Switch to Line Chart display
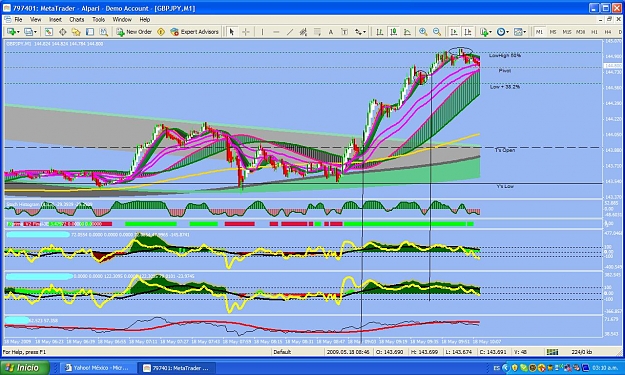The width and height of the screenshot is (625, 375). (x=407, y=32)
